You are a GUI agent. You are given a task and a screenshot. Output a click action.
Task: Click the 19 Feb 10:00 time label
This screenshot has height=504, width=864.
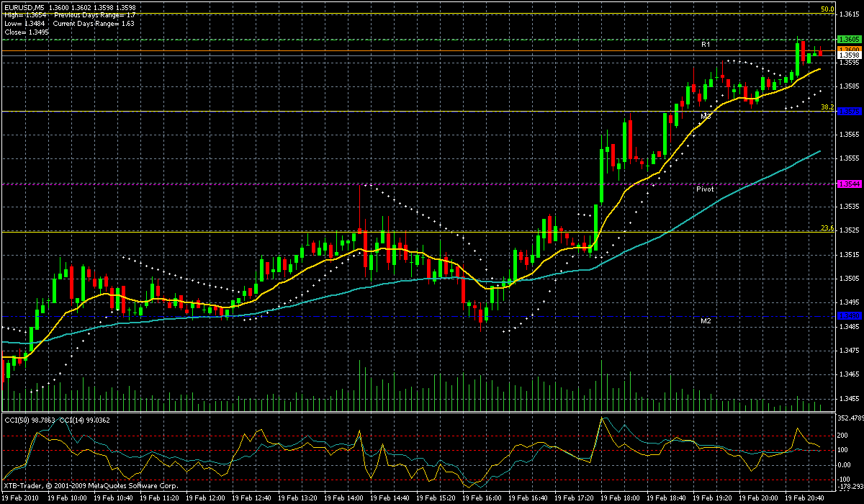(x=68, y=498)
